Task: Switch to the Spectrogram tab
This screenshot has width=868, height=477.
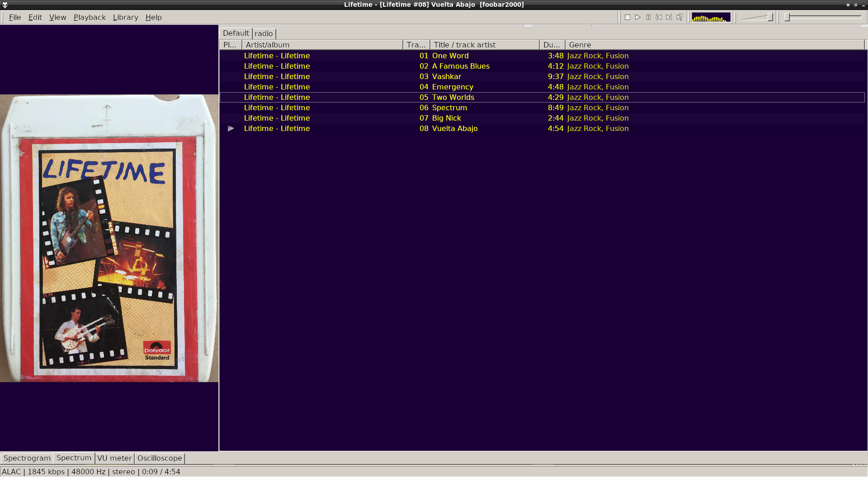Action: (x=27, y=458)
